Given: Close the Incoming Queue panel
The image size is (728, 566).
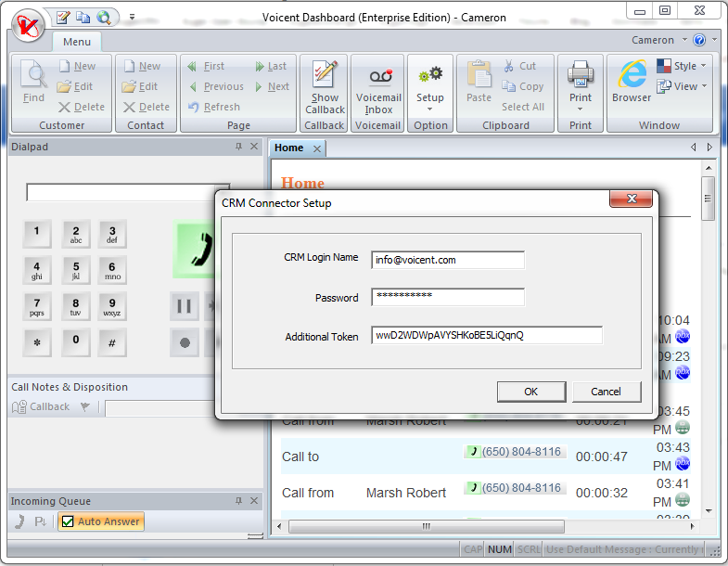Looking at the screenshot, I should [x=254, y=500].
